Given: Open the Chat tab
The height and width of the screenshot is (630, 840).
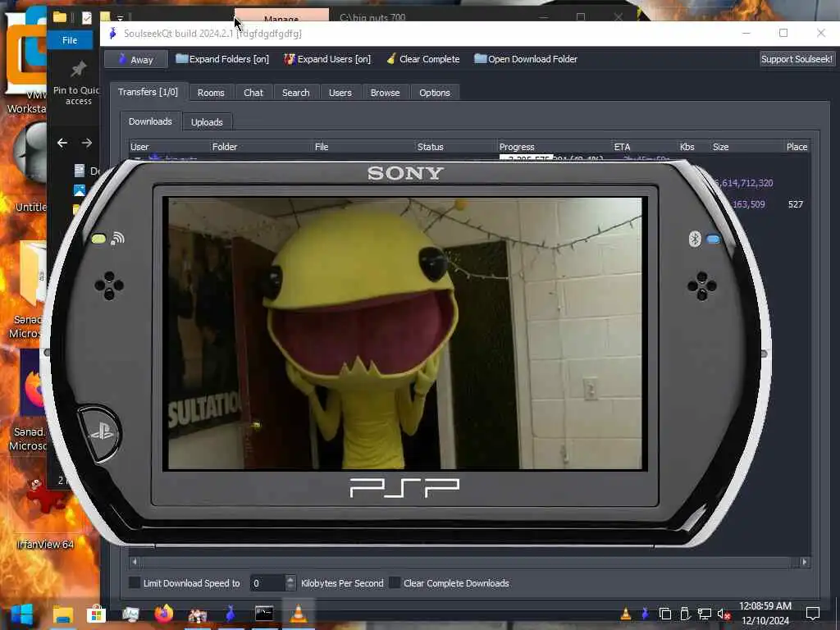Looking at the screenshot, I should pos(253,93).
